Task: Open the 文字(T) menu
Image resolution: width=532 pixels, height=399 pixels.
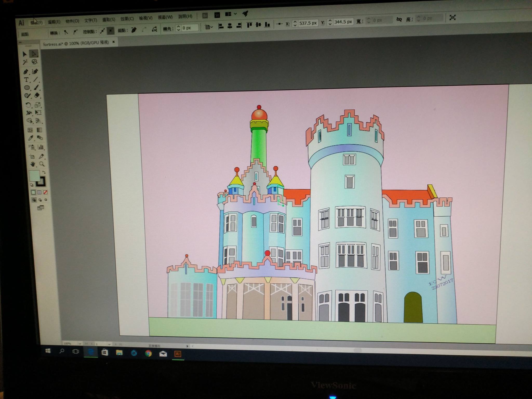Action: pos(91,20)
